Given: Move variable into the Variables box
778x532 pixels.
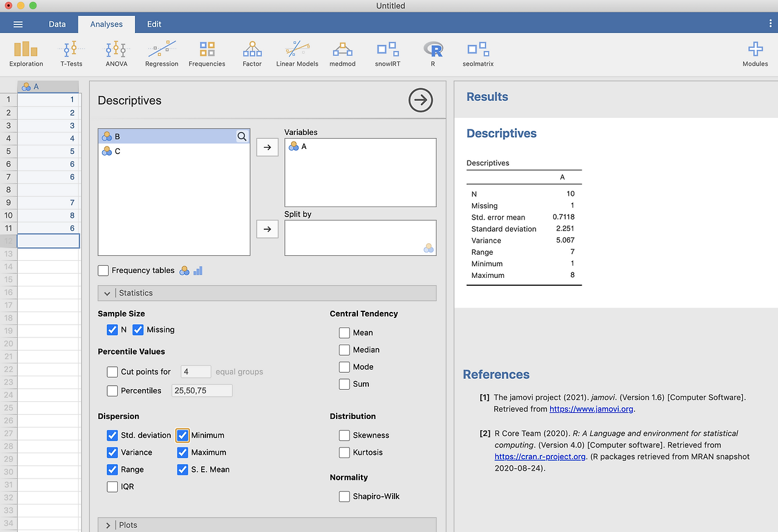Looking at the screenshot, I should coord(267,147).
